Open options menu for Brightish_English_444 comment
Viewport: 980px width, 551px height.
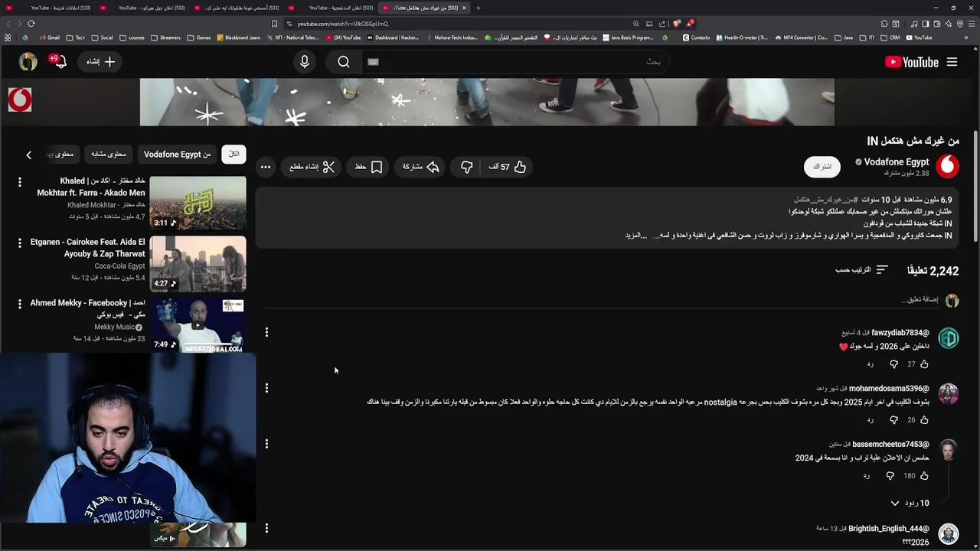point(266,528)
